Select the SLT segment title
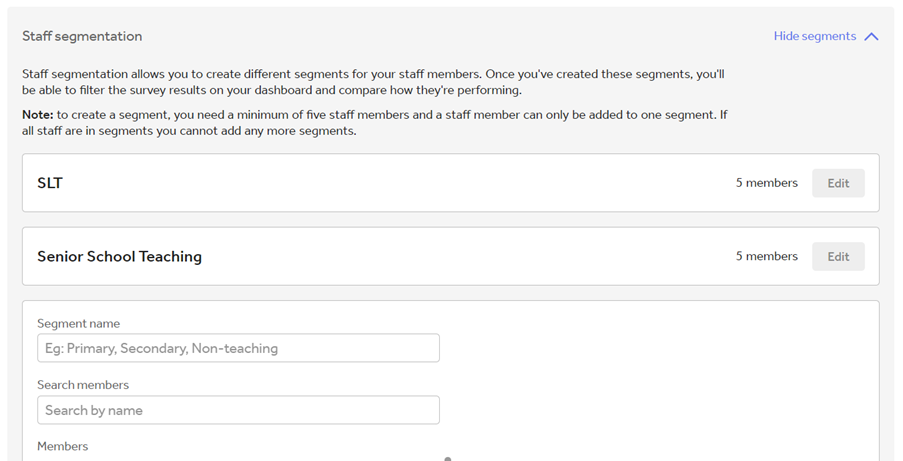This screenshot has height=461, width=903. click(50, 183)
